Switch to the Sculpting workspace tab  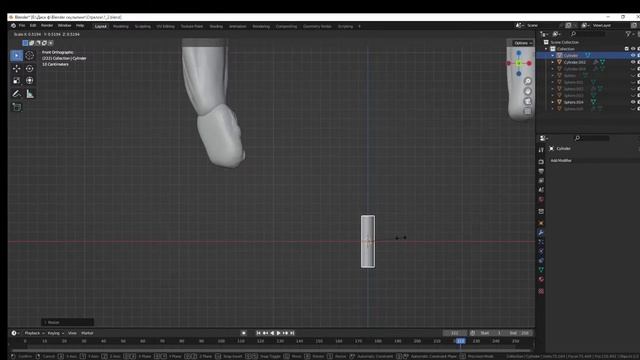142,26
